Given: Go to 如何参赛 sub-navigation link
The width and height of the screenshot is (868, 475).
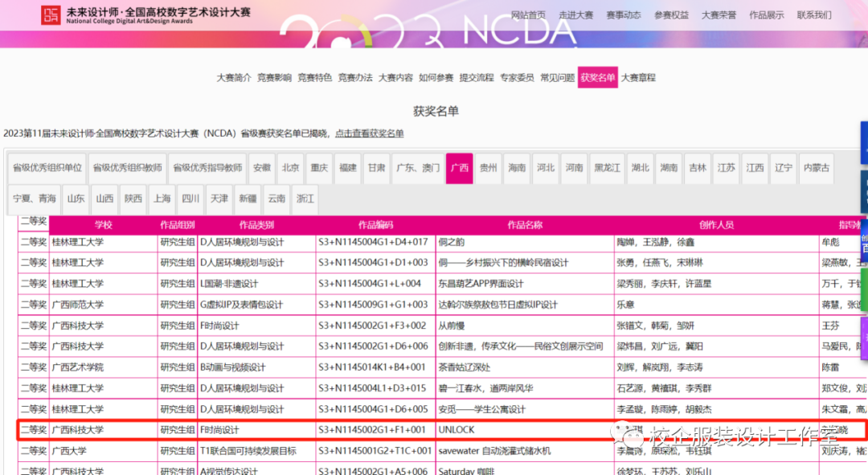Looking at the screenshot, I should 436,77.
